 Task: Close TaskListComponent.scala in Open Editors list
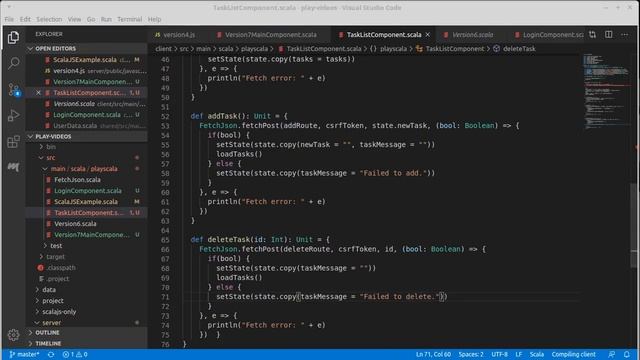[38, 93]
